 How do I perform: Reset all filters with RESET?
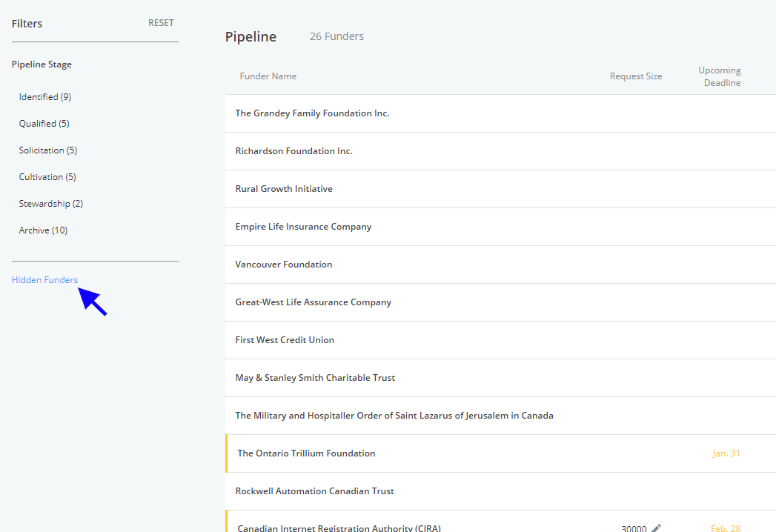click(x=161, y=23)
